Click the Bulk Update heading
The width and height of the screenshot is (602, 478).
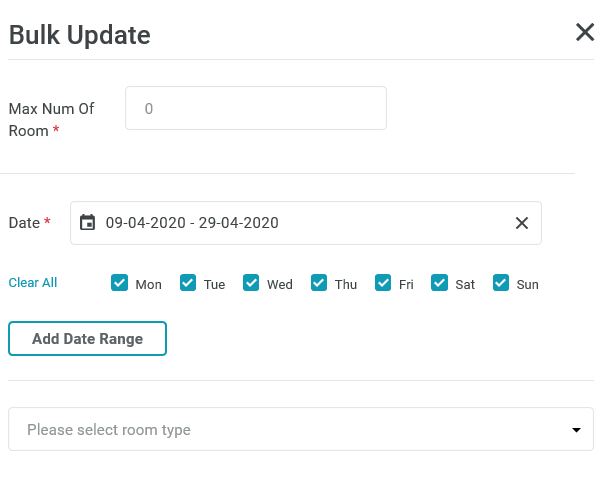pyautogui.click(x=80, y=36)
